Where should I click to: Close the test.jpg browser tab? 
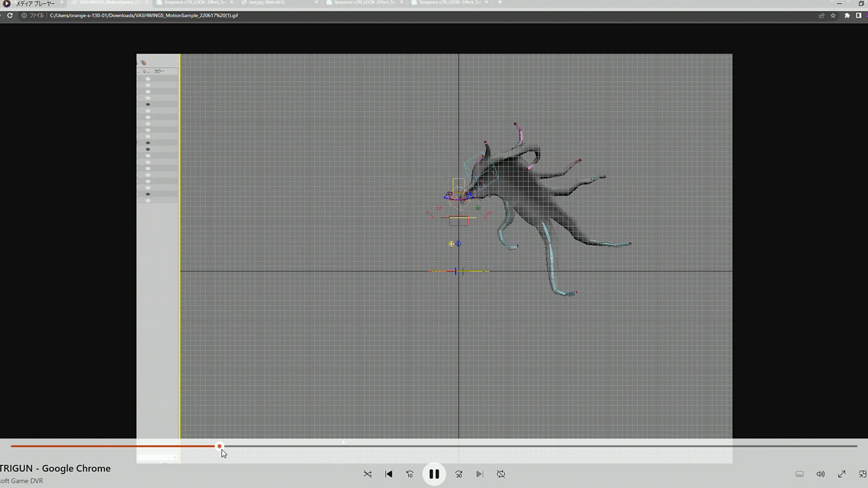coord(317,2)
